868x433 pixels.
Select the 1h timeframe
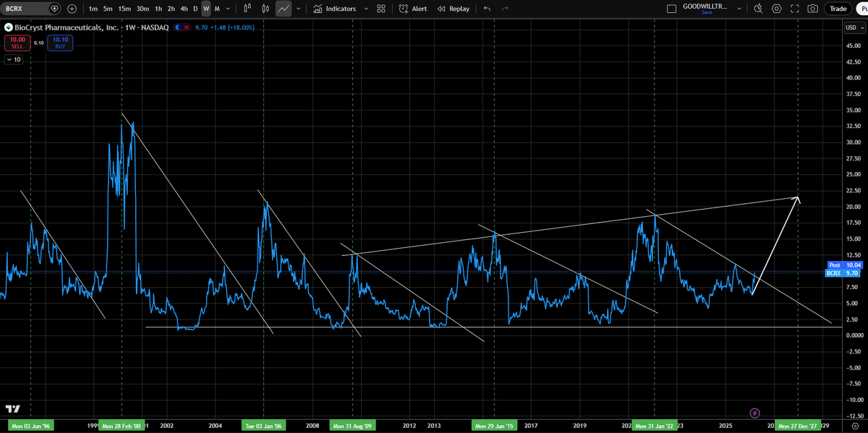tap(158, 9)
